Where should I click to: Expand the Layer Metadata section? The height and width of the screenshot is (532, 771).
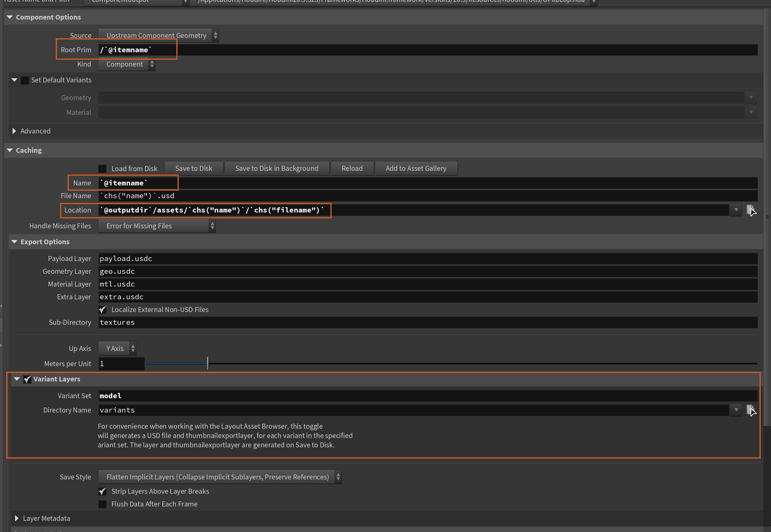[x=17, y=518]
